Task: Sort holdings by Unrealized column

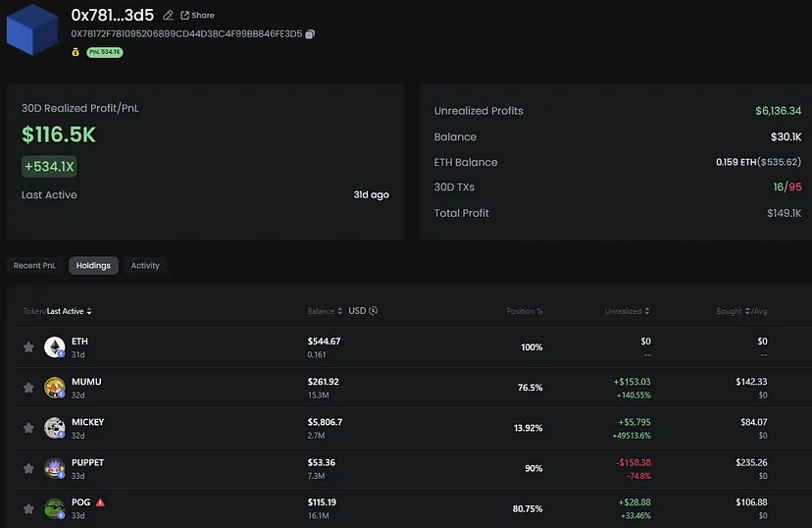Action: (627, 311)
